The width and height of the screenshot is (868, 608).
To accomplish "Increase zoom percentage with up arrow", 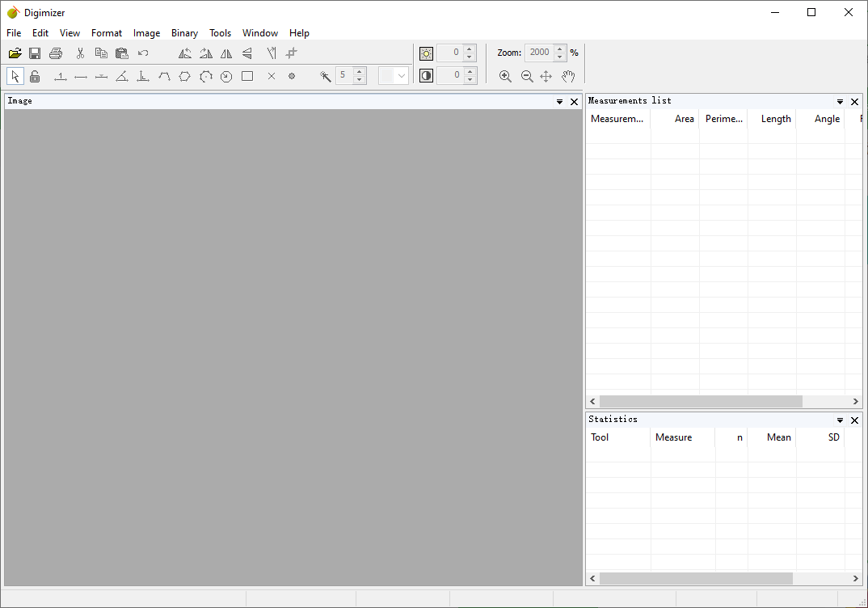I will pyautogui.click(x=559, y=49).
